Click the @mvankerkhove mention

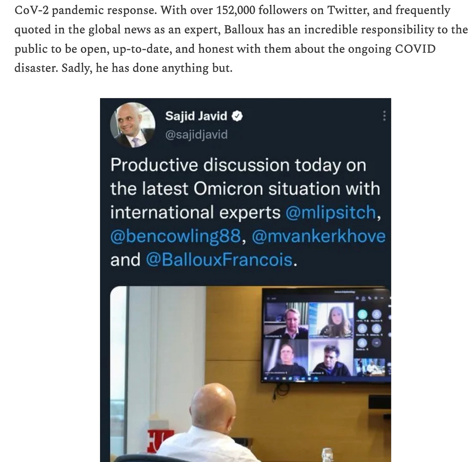coord(318,236)
